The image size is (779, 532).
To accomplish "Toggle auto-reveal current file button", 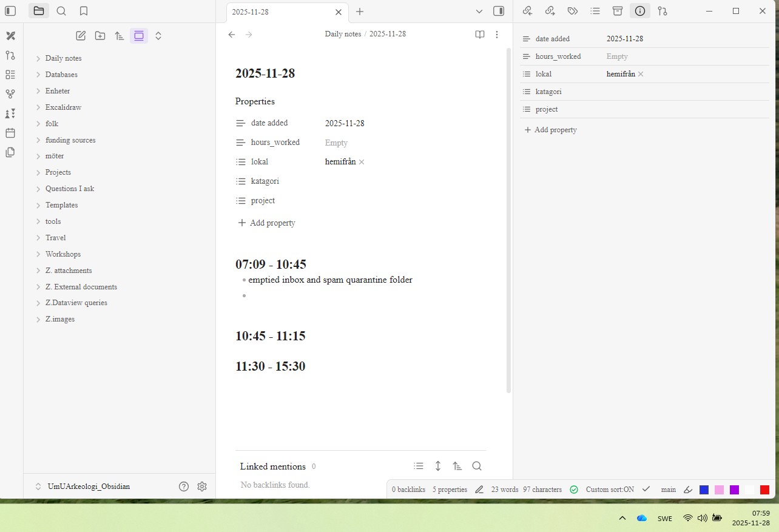I will coord(139,36).
